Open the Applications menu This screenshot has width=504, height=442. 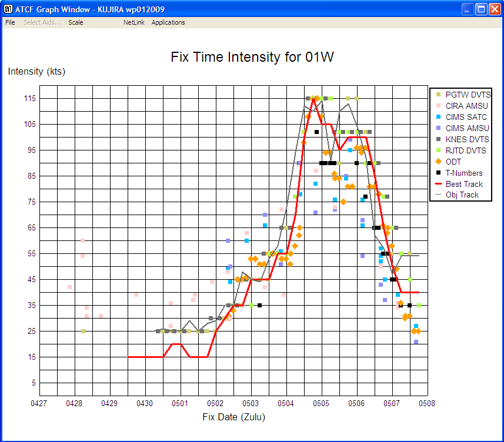point(168,22)
